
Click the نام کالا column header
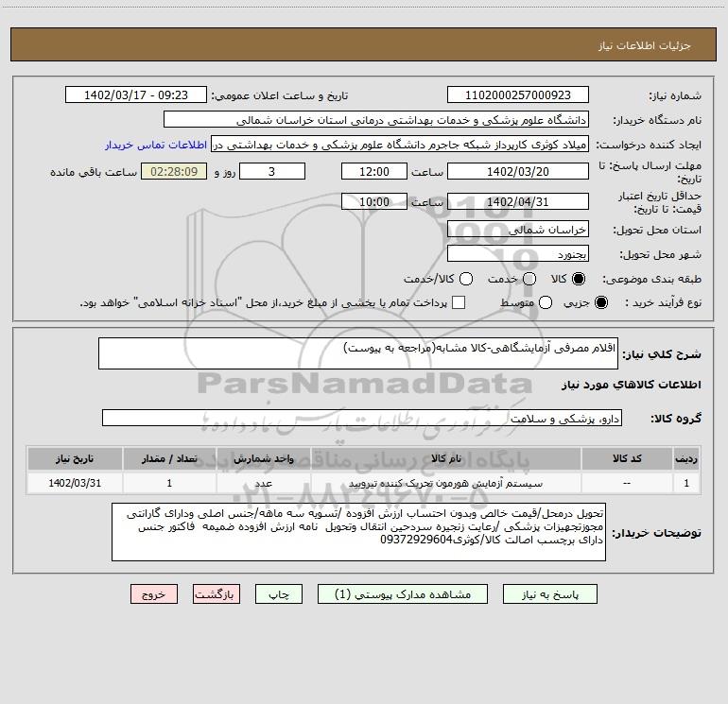point(445,459)
